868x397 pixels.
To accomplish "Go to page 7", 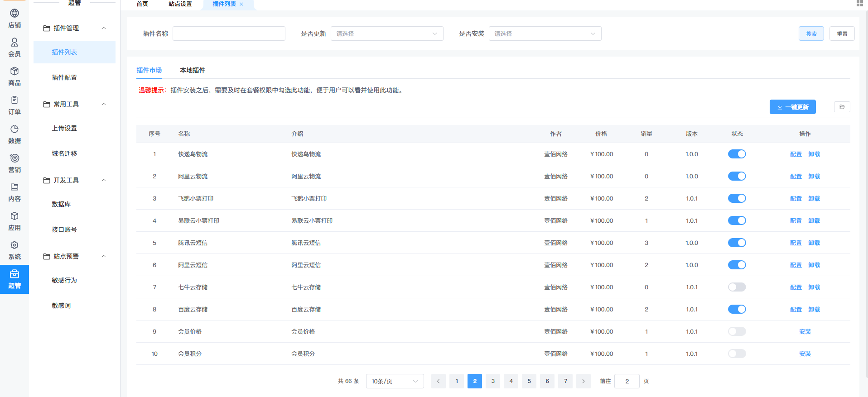I will click(565, 381).
